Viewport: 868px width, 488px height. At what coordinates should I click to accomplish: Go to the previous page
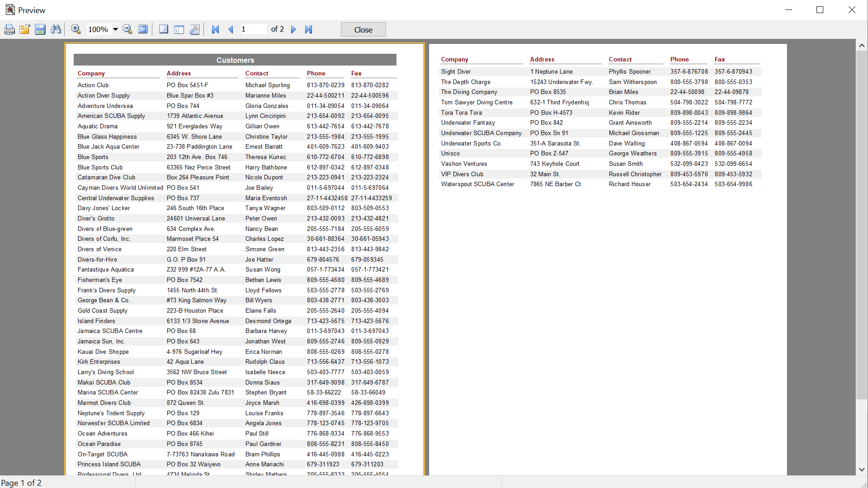click(x=231, y=29)
